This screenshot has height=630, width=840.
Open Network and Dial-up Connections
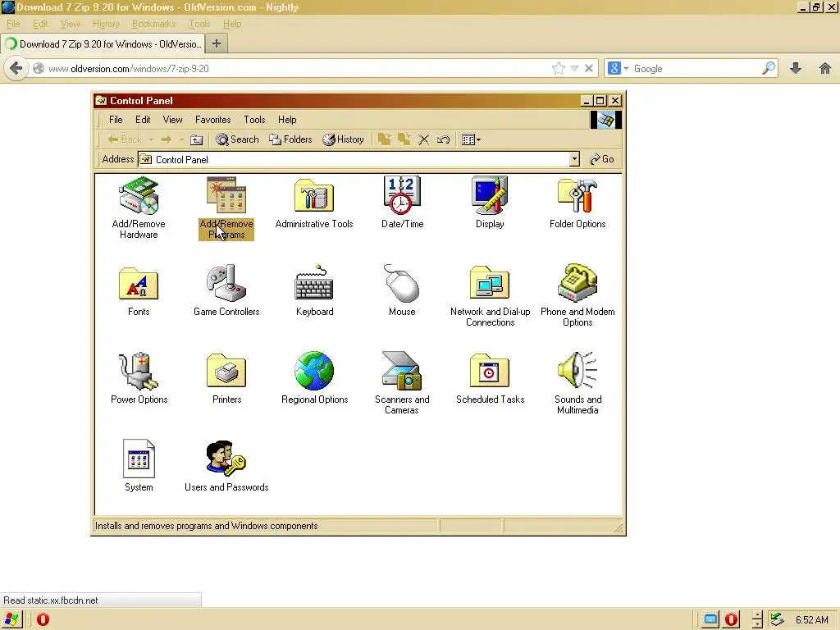491,295
